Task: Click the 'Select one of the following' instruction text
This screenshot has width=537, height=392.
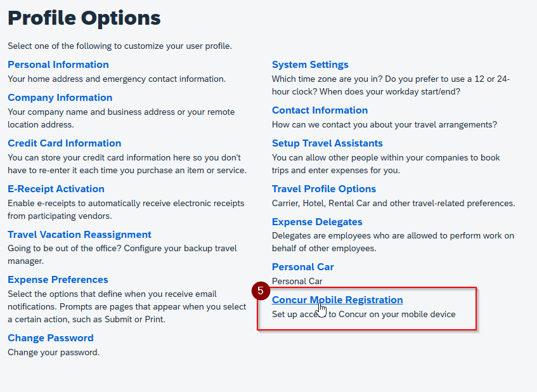Action: (120, 46)
